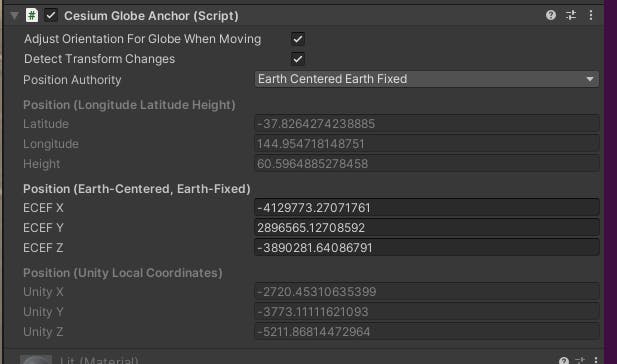The height and width of the screenshot is (364, 617).
Task: Open presets icon on Lit material header
Action: tap(580, 360)
